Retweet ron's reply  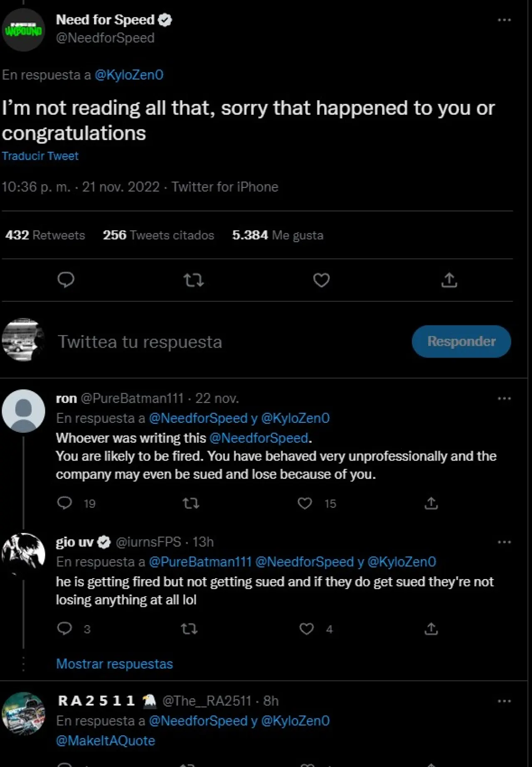click(191, 503)
